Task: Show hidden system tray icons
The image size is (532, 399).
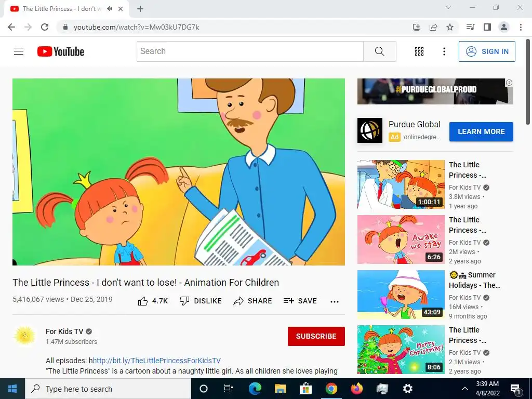Action: click(465, 389)
